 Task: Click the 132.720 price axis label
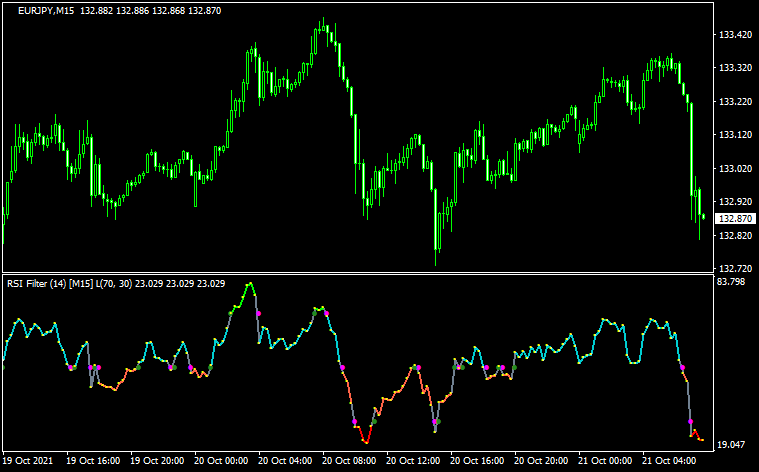point(735,268)
